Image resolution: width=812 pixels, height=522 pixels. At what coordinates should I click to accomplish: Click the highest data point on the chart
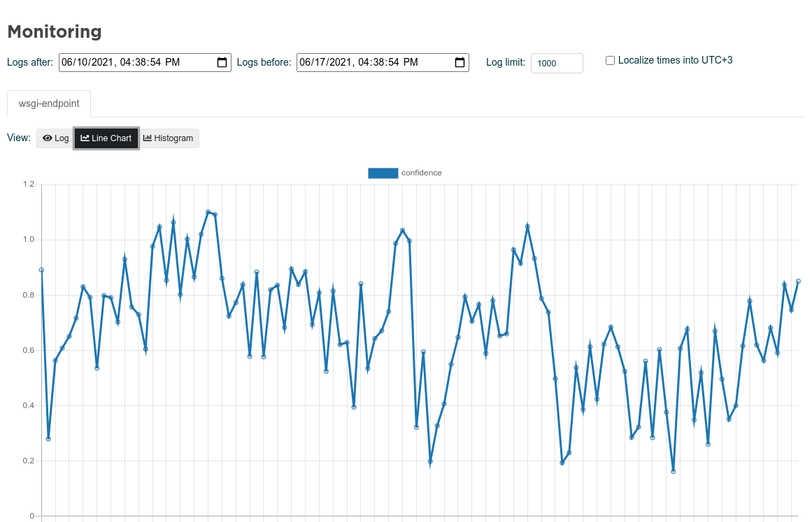point(208,210)
